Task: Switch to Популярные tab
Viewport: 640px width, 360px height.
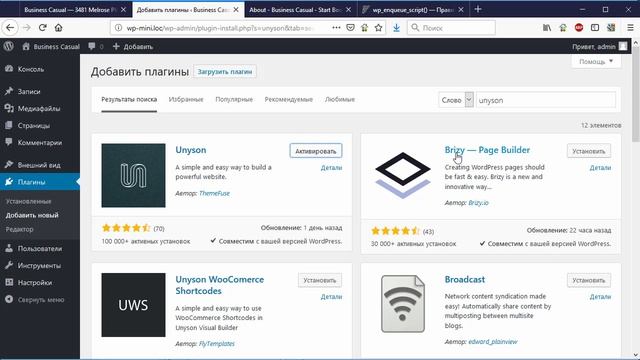Action: click(x=234, y=100)
